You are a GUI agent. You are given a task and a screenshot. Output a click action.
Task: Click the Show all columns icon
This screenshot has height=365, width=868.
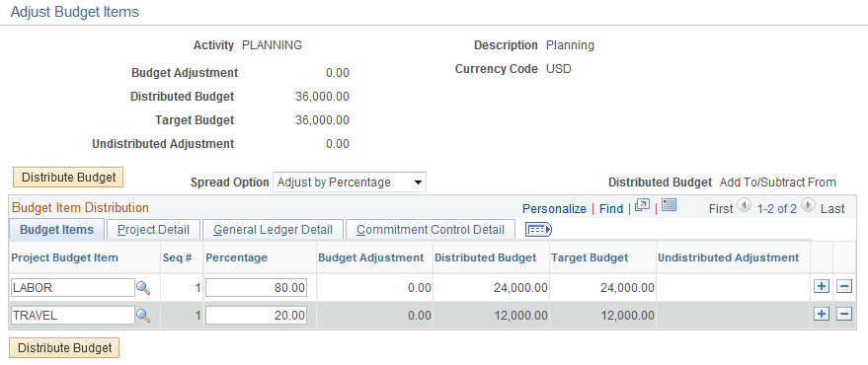click(x=538, y=230)
